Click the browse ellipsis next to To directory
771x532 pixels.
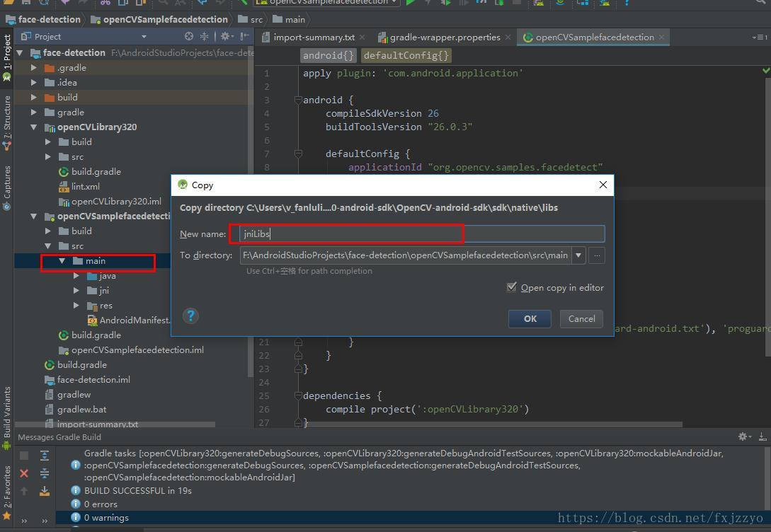coord(597,255)
